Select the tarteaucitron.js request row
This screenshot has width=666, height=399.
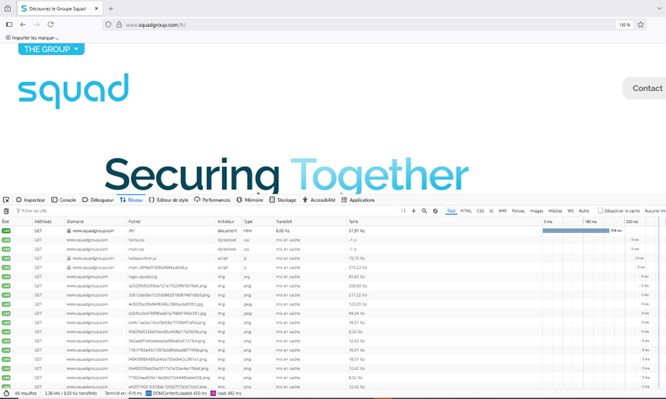(x=333, y=258)
